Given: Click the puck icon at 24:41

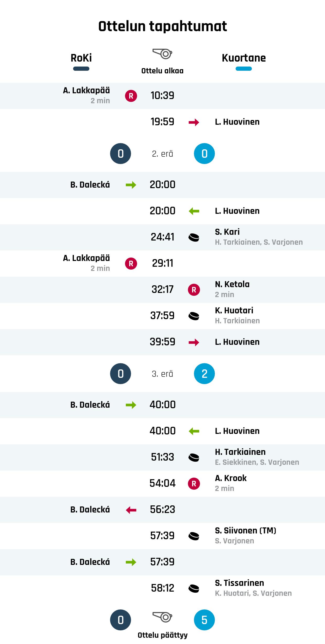Looking at the screenshot, I should coord(194,237).
